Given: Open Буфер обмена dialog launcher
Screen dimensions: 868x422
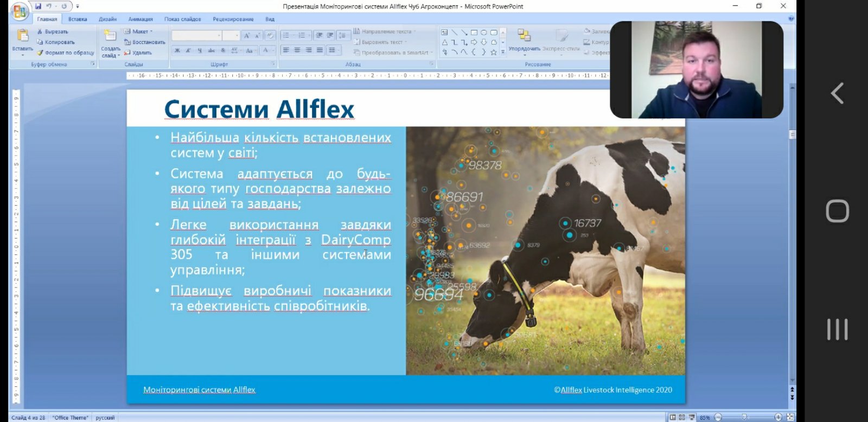Looking at the screenshot, I should coord(93,64).
